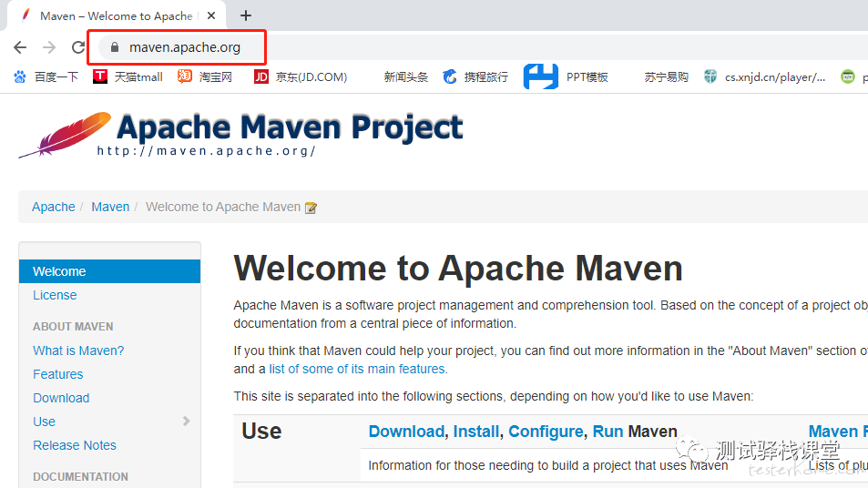
Task: Expand the Use submenu chevron
Action: coord(187,422)
